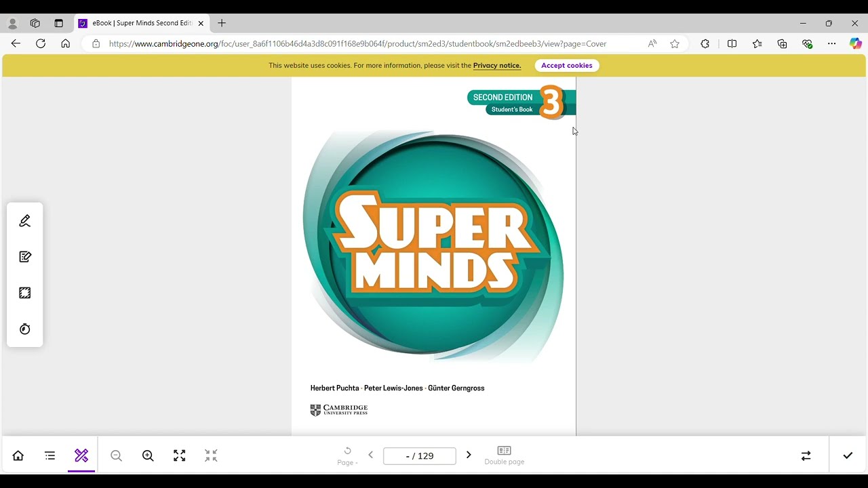The height and width of the screenshot is (488, 868).
Task: View site information lock icon
Action: pos(96,43)
